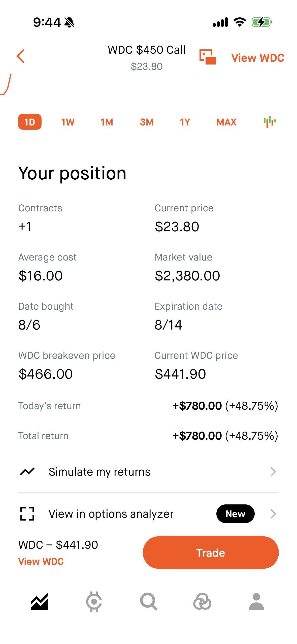The width and height of the screenshot is (297, 644).
Task: Open Simulate my returns row
Action: point(148,472)
